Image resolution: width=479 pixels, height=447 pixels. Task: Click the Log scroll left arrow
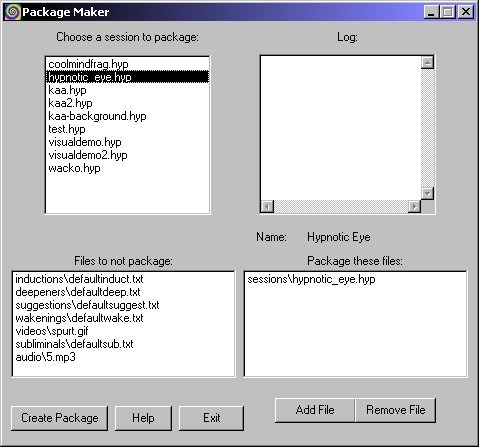coord(267,207)
